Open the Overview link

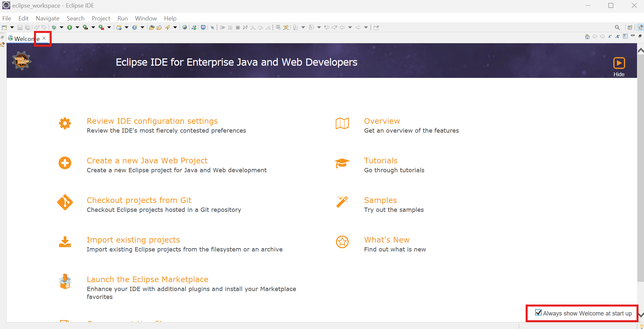tap(382, 121)
